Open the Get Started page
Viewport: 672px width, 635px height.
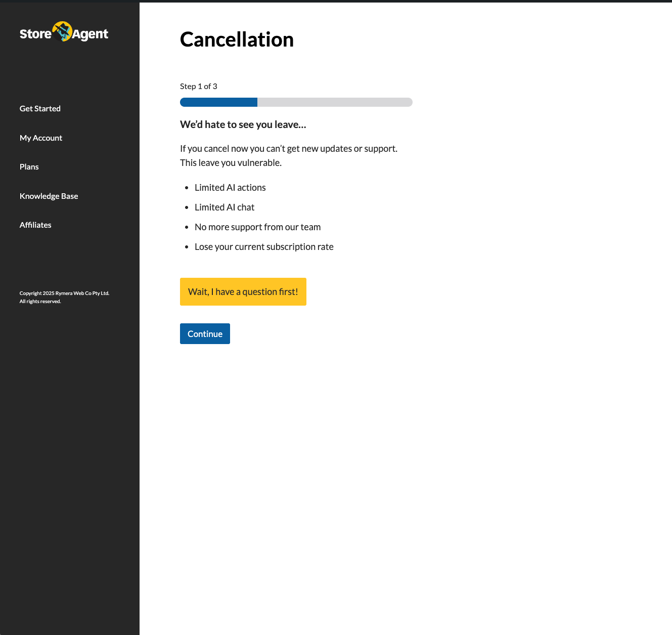click(40, 109)
